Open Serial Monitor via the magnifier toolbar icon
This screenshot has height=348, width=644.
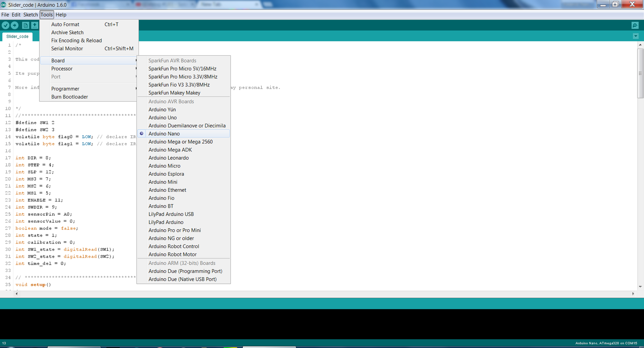[635, 25]
